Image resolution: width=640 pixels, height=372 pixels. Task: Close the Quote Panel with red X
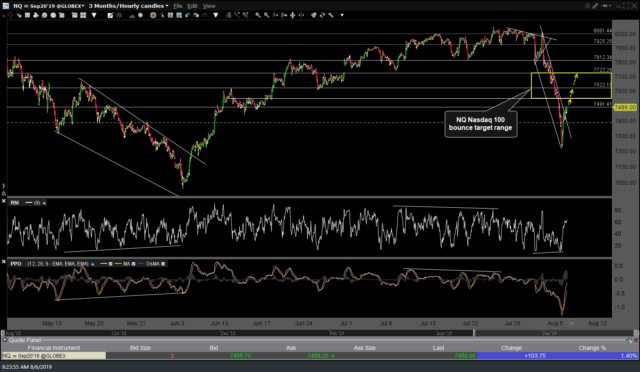click(x=636, y=340)
